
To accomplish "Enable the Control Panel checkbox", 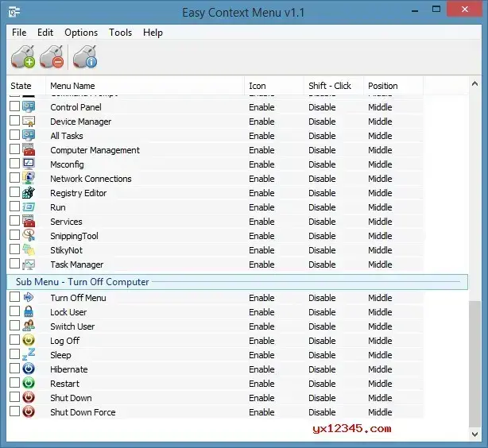I will (x=14, y=106).
